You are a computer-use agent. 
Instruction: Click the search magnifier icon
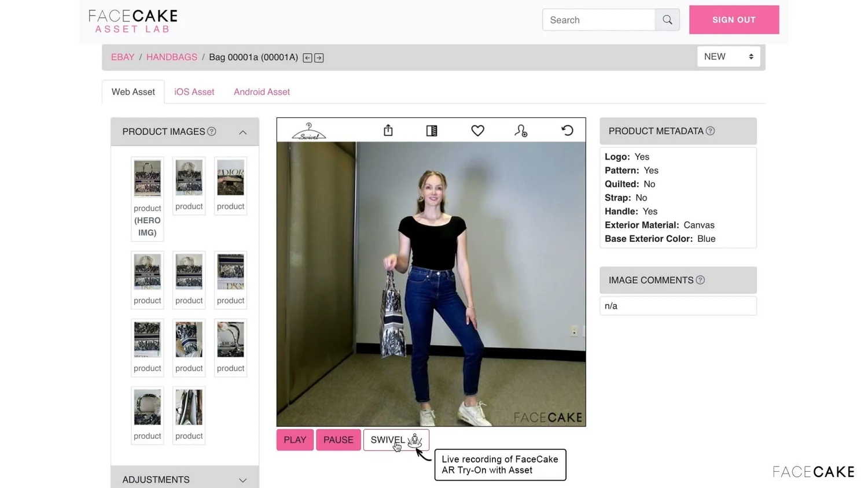[667, 20]
